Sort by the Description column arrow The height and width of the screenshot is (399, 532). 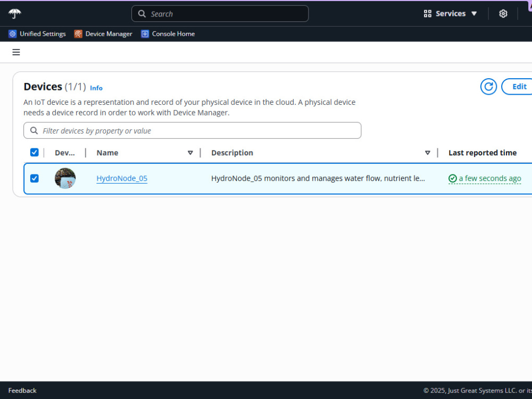tap(428, 153)
